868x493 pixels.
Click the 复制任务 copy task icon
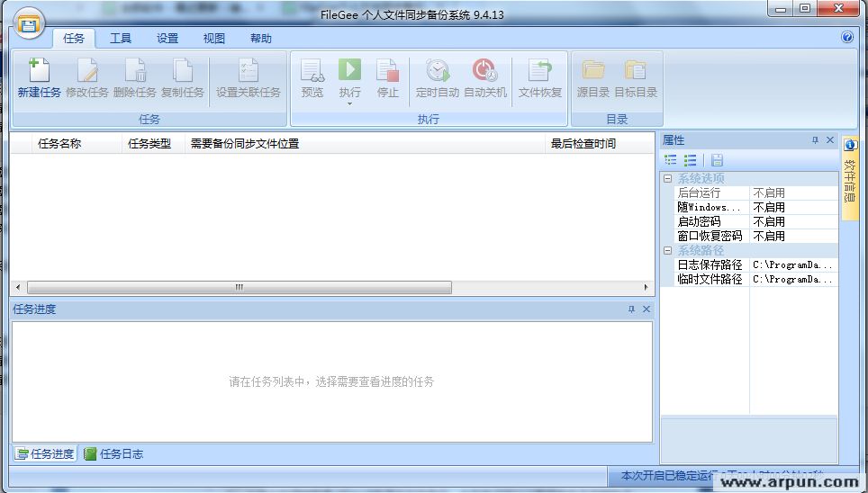(x=182, y=71)
